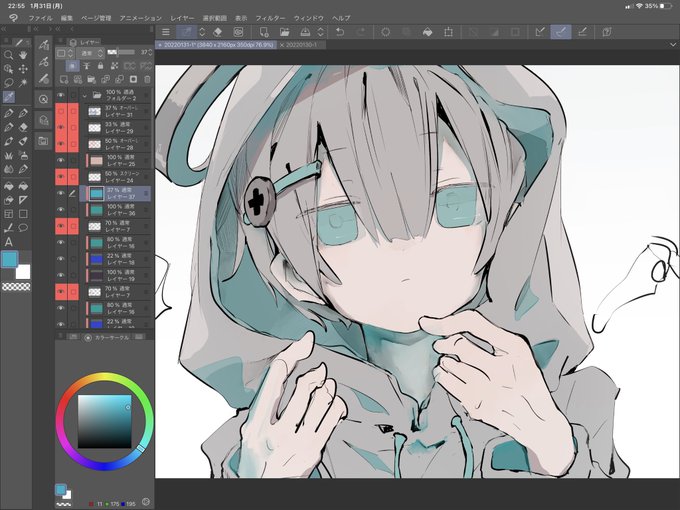Image resolution: width=680 pixels, height=510 pixels.
Task: Select the Zoom magnifier tool
Action: [8, 55]
